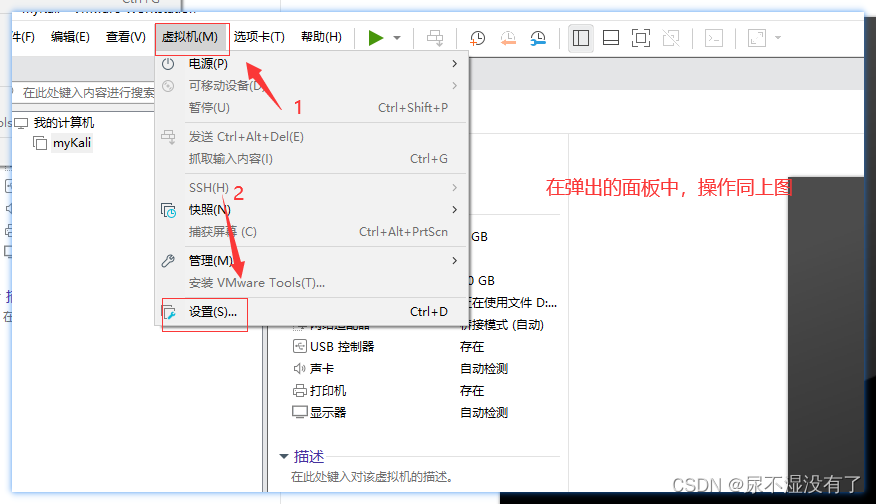Click the revert to snapshot toolbar icon
The width and height of the screenshot is (876, 504).
coord(508,38)
